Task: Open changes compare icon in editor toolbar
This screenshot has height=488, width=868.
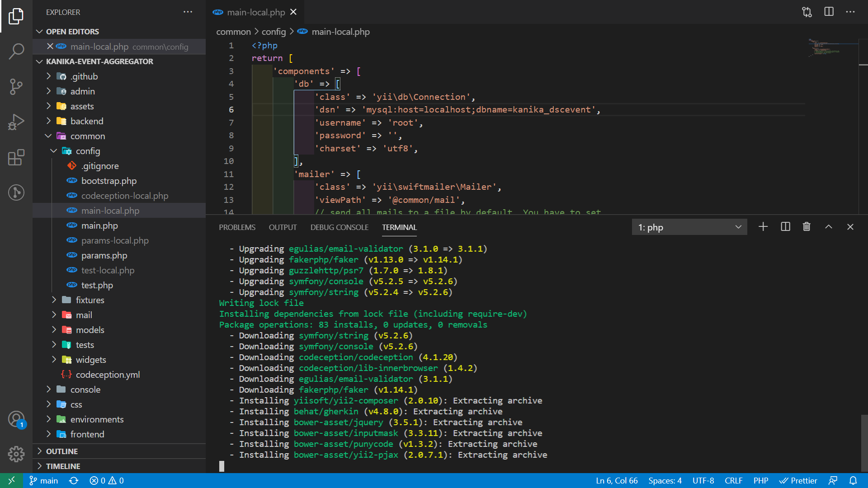Action: click(807, 12)
